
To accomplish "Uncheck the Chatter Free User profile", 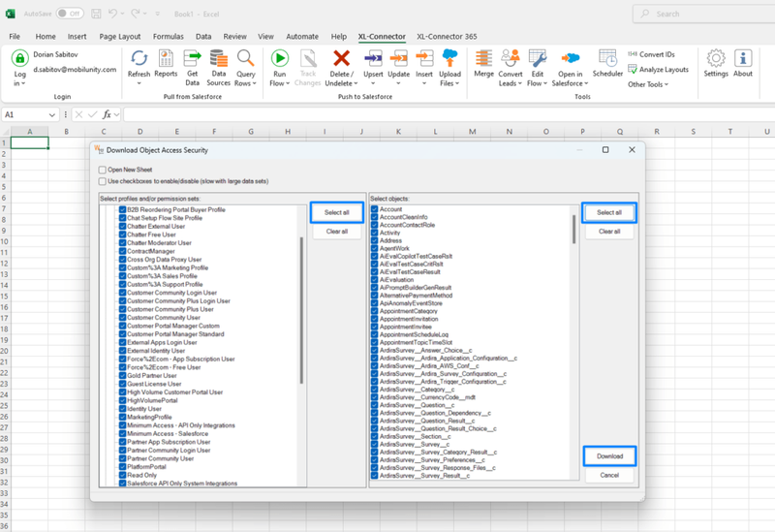I will pyautogui.click(x=123, y=235).
